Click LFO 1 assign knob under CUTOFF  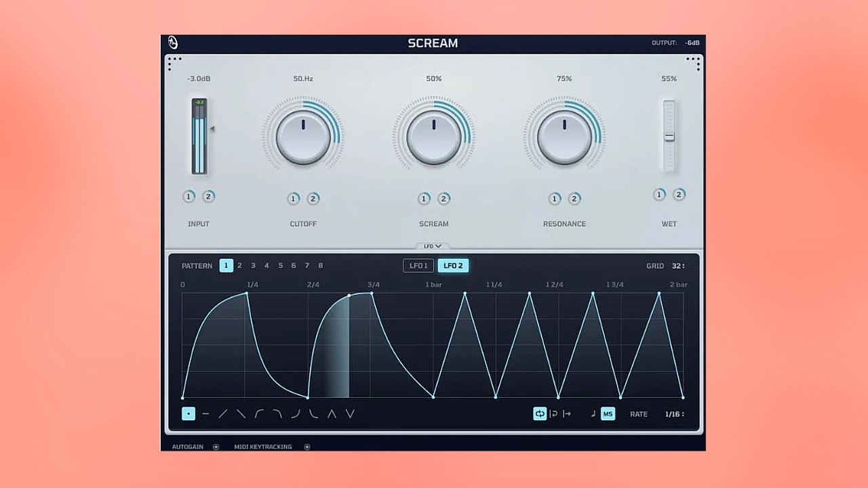pos(293,199)
